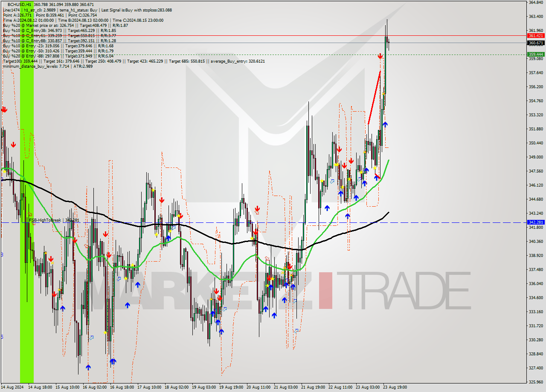
Task: Click the 349.000 price axis label
Action: tap(535, 157)
